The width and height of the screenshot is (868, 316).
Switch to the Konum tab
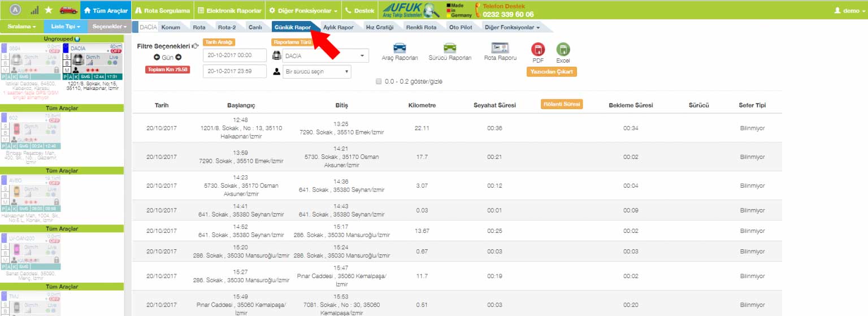170,27
